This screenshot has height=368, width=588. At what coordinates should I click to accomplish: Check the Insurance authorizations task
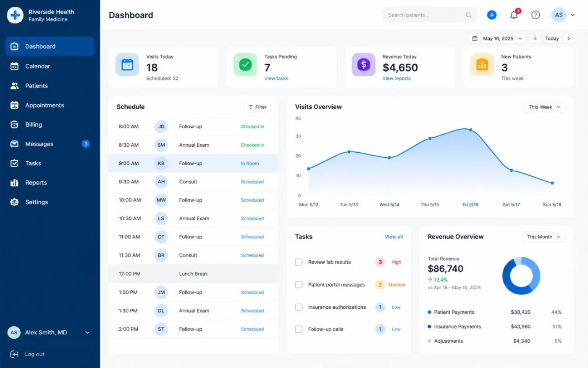coord(299,307)
